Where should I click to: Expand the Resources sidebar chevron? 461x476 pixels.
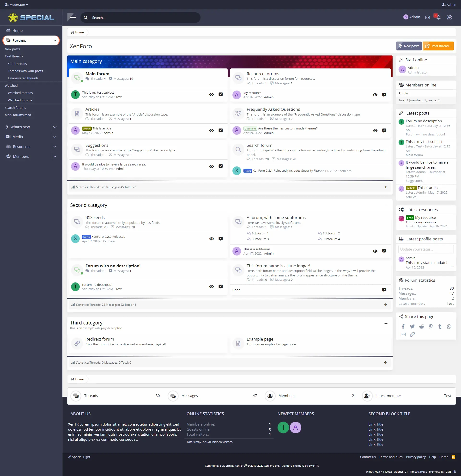[55, 147]
